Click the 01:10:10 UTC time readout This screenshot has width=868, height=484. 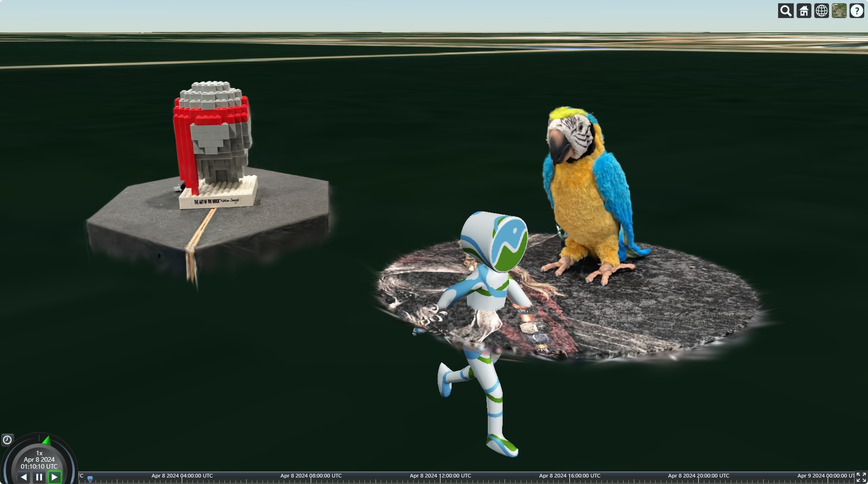[x=39, y=466]
